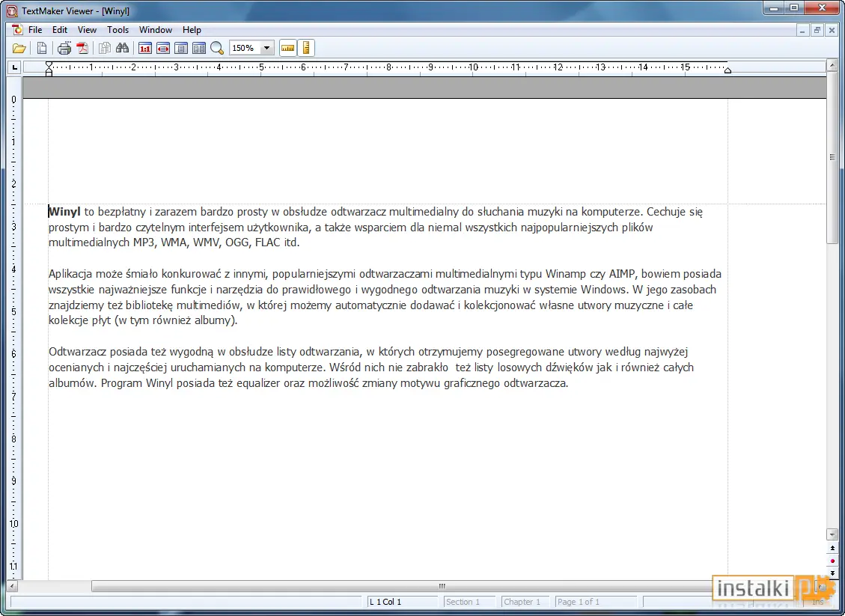Click the horizontal scrollbar left arrow

coord(13,586)
